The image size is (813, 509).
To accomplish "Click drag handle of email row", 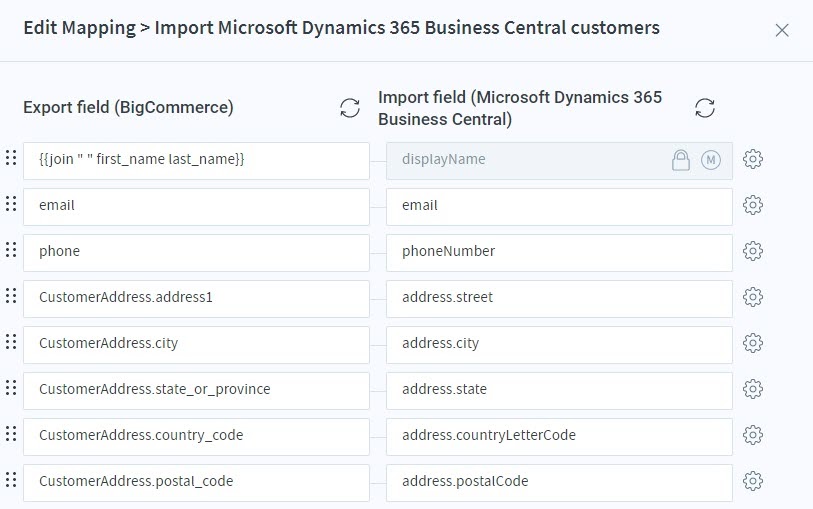I will point(11,204).
